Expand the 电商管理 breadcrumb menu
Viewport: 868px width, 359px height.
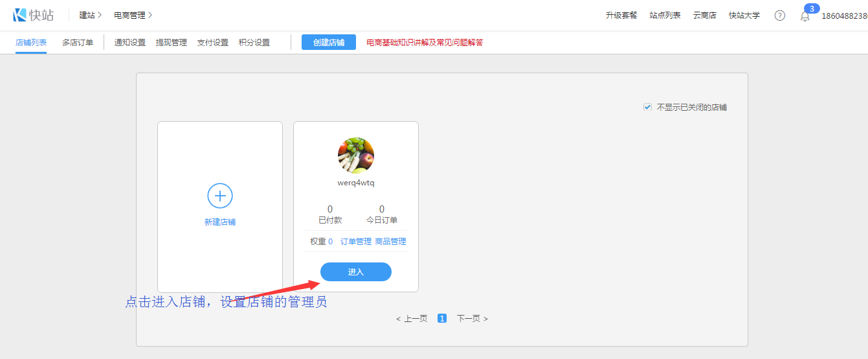133,15
